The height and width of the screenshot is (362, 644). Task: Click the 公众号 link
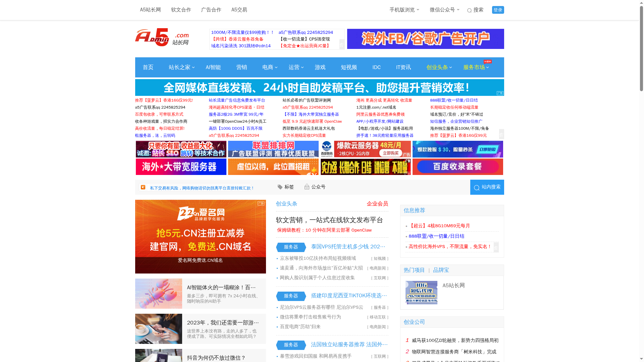tap(318, 187)
